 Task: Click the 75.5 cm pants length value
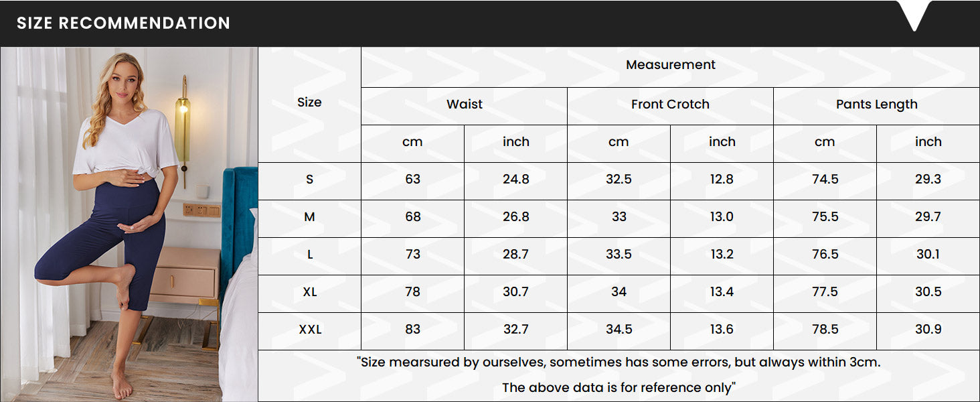[825, 217]
